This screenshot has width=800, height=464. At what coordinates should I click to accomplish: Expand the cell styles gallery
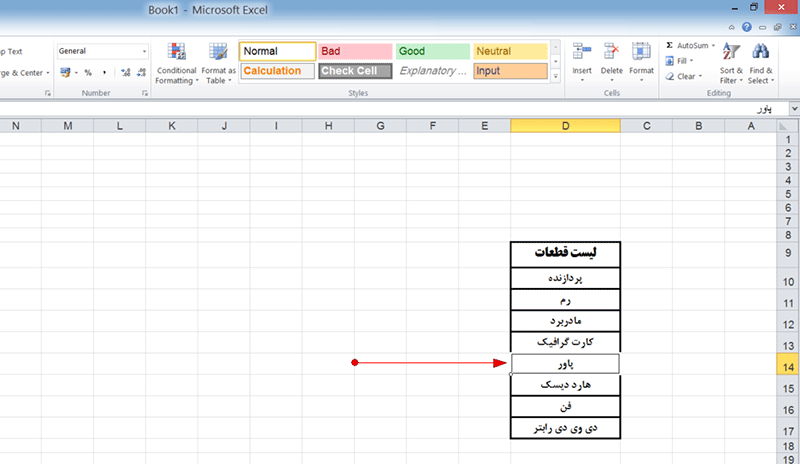tap(556, 76)
